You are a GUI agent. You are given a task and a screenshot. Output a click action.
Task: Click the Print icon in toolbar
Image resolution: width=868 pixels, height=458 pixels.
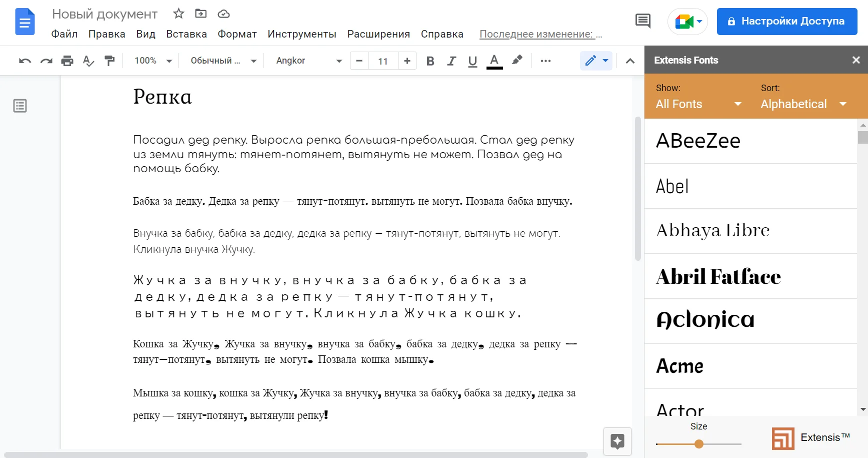coord(67,61)
